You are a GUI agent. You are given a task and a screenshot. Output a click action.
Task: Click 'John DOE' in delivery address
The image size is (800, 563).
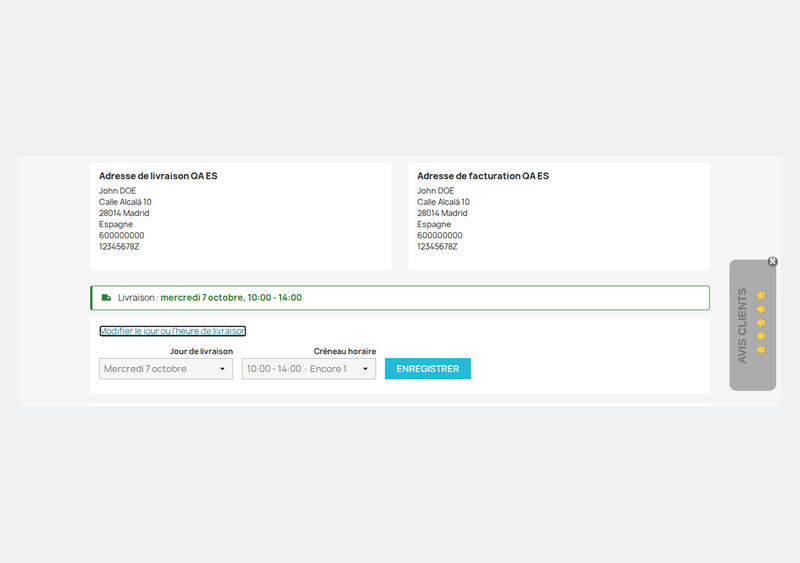(117, 190)
